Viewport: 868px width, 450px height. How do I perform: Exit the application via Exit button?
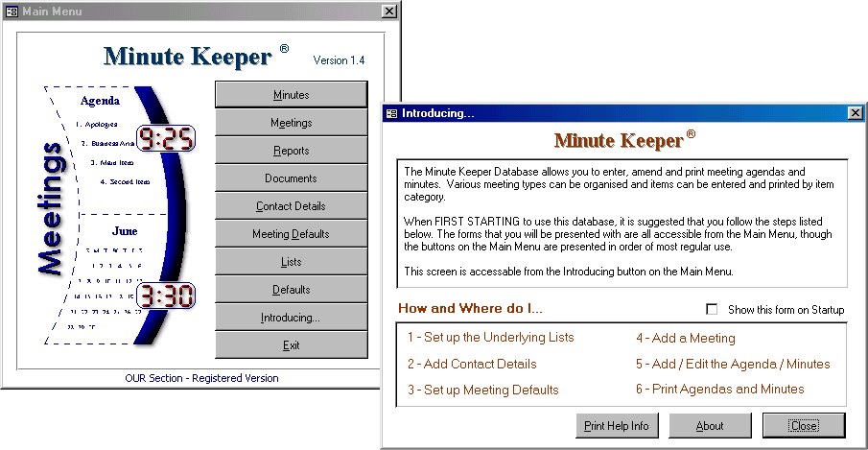(291, 345)
